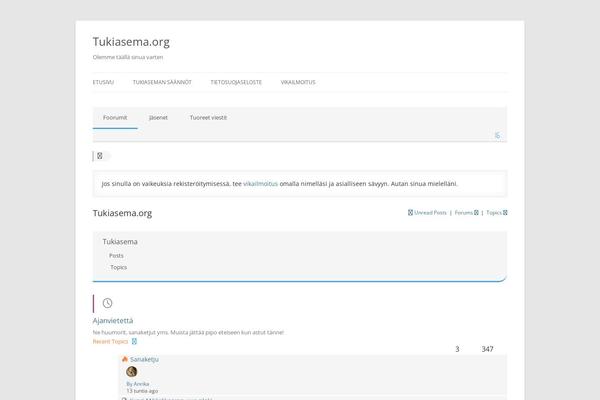
Task: Follow the vikailmoitus link in the notice
Action: (x=261, y=184)
